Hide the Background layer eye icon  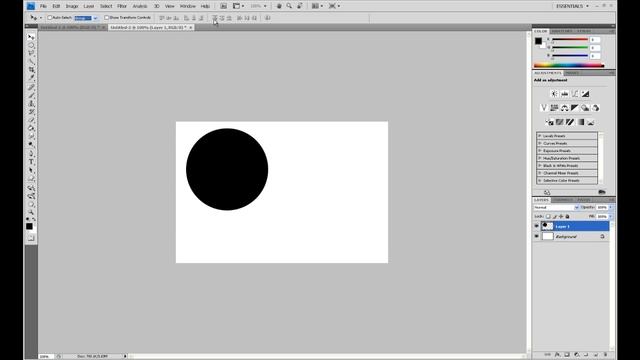coord(537,236)
